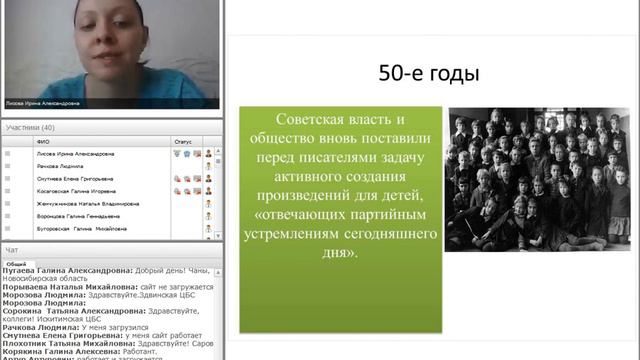Click the presenter name caption under the video
The height and width of the screenshot is (360, 640).
(43, 103)
